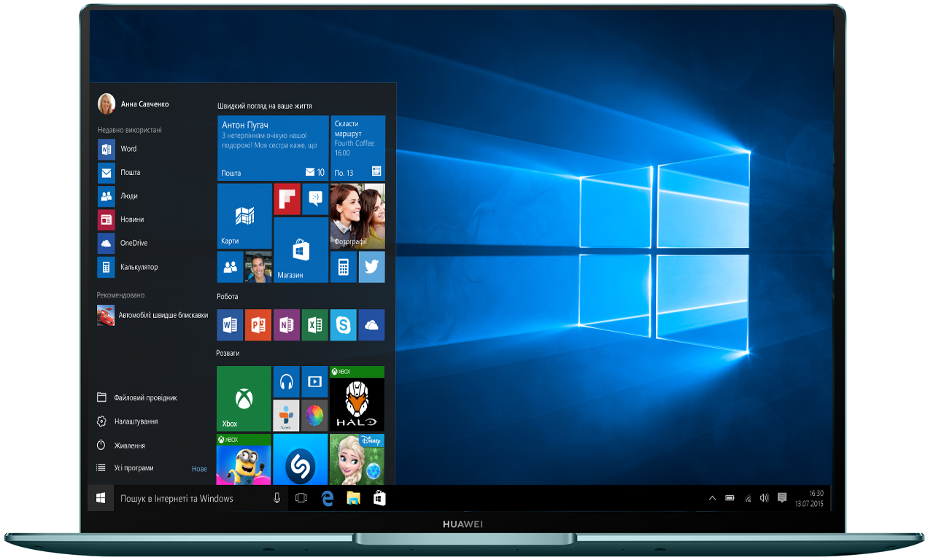Open Файловий провідник

[136, 398]
